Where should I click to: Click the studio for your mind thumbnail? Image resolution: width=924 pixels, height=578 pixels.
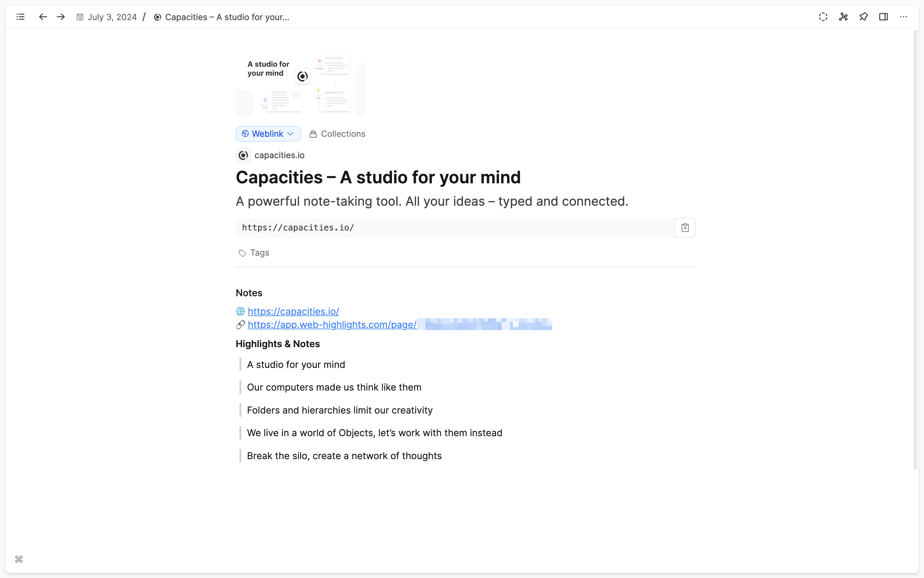click(x=301, y=85)
